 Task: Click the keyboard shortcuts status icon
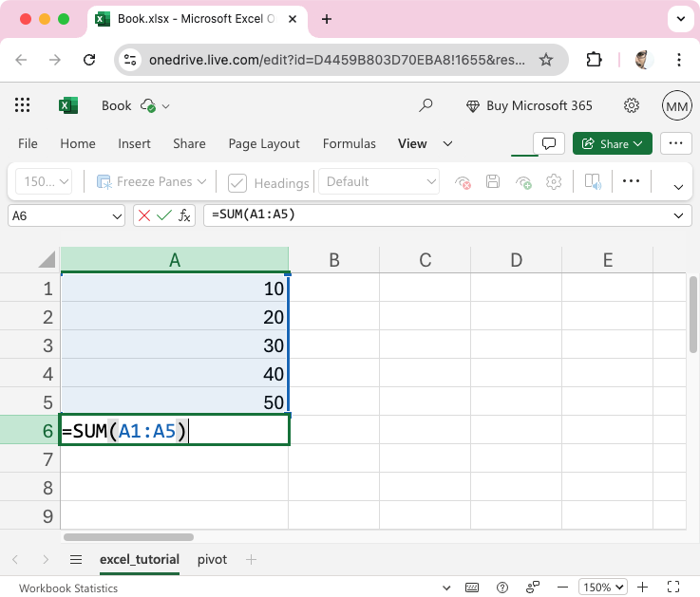(472, 588)
